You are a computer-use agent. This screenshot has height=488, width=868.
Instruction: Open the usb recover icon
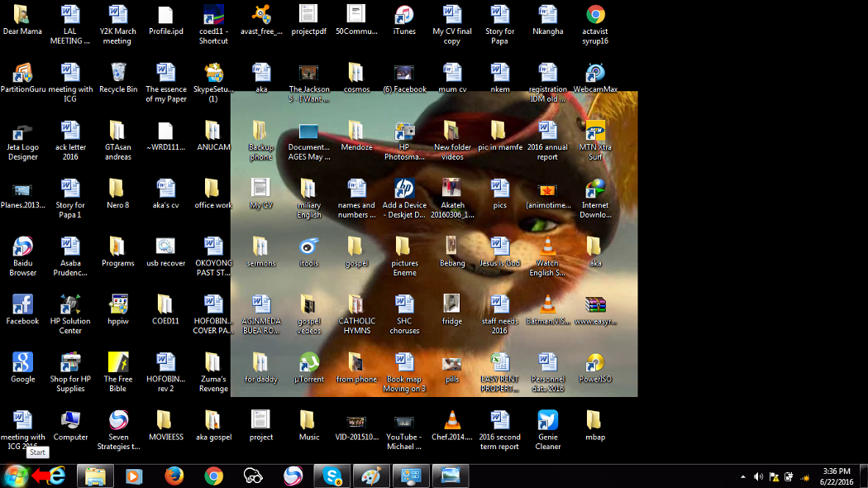pos(165,252)
